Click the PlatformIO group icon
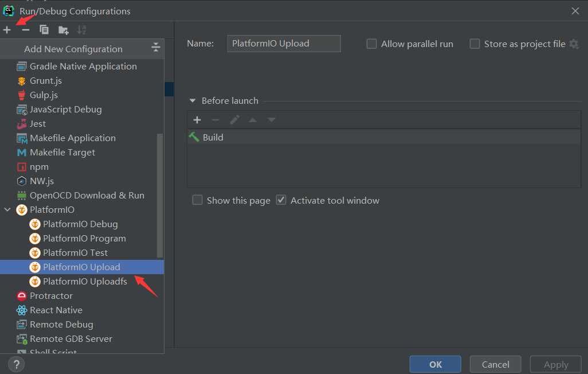588x374 pixels. (x=22, y=210)
